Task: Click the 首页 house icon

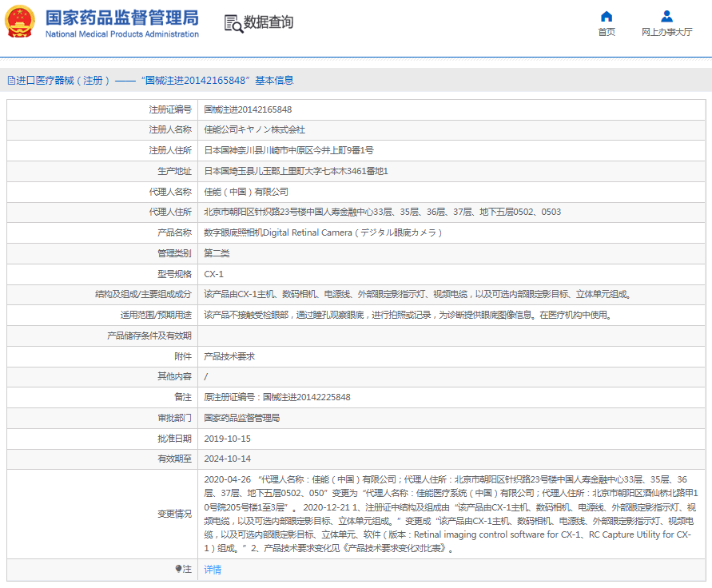Action: [607, 17]
